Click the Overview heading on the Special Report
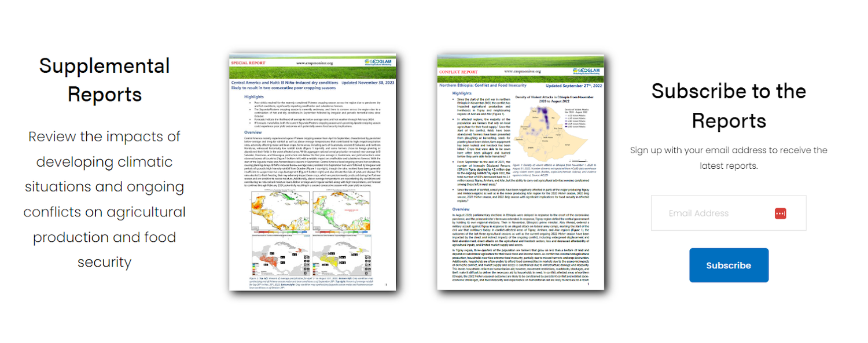Image resolution: width=868 pixels, height=343 pixels. [253, 132]
